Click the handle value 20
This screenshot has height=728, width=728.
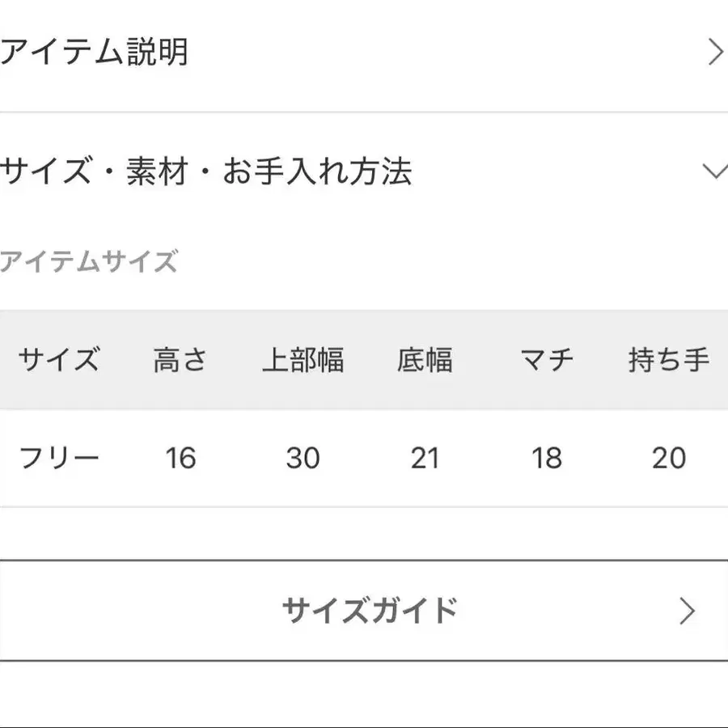coord(669,459)
